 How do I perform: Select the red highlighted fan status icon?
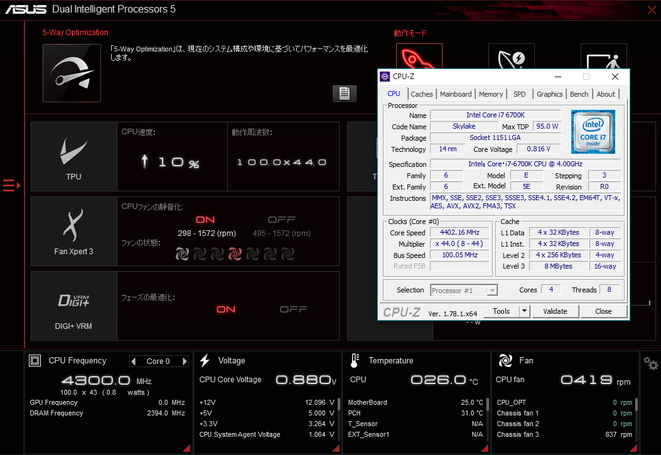234,253
